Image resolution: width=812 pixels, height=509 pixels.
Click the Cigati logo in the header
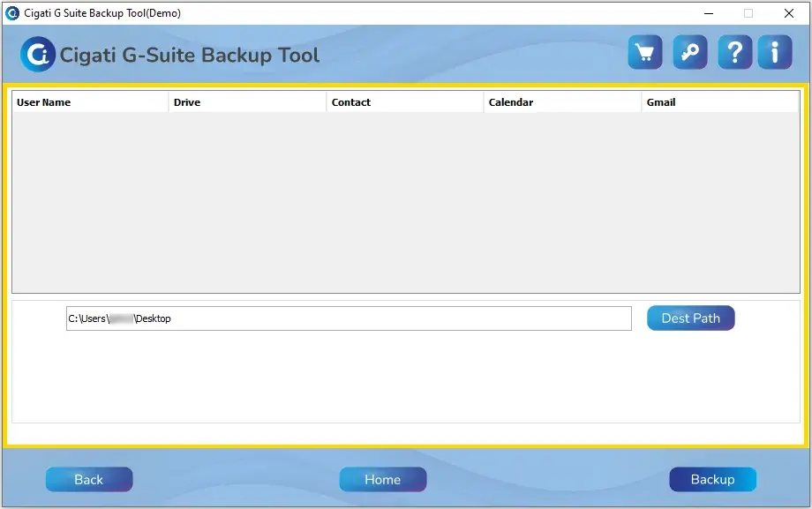[x=38, y=54]
